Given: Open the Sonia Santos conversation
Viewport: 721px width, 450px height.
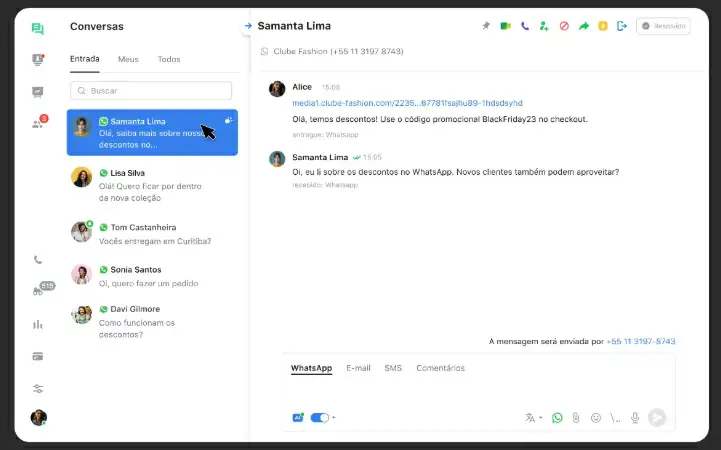Looking at the screenshot, I should coord(152,276).
